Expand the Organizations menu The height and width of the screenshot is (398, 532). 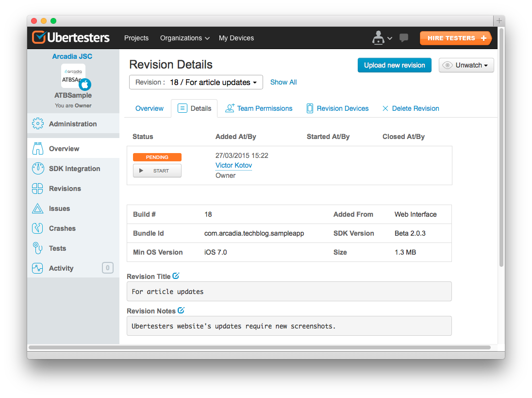coord(184,38)
